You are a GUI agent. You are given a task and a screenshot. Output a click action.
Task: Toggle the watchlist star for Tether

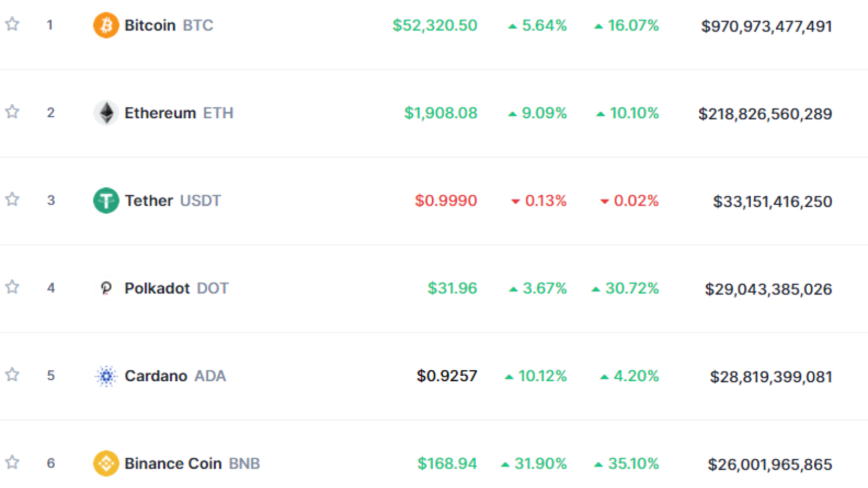click(12, 199)
